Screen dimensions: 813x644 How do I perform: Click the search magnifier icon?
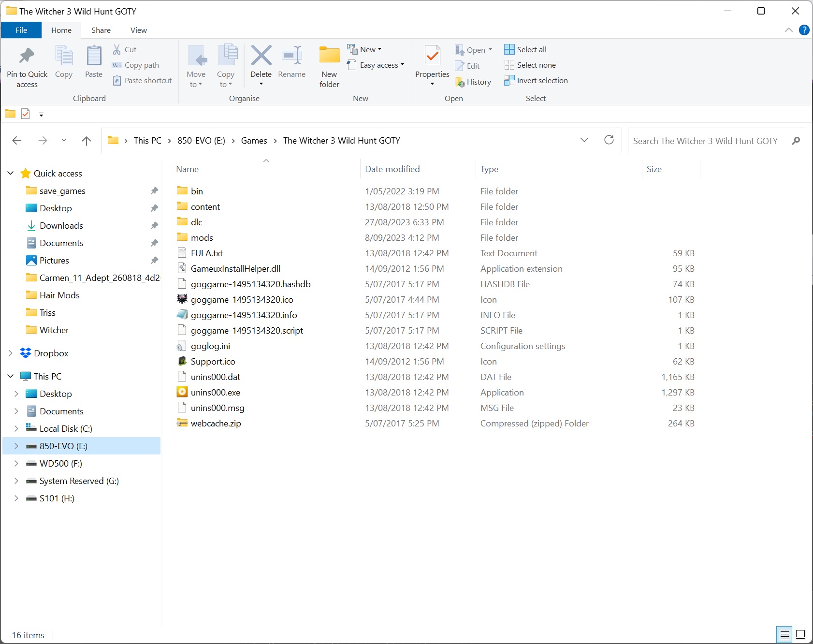[796, 141]
